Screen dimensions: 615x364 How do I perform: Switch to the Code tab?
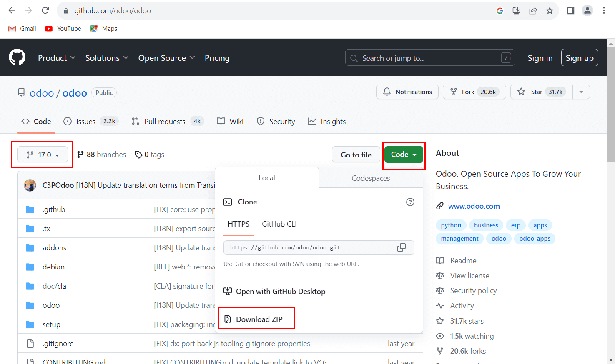click(36, 122)
